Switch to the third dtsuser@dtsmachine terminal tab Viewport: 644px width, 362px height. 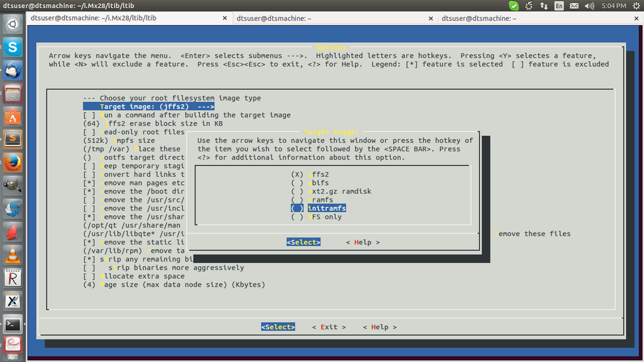540,18
